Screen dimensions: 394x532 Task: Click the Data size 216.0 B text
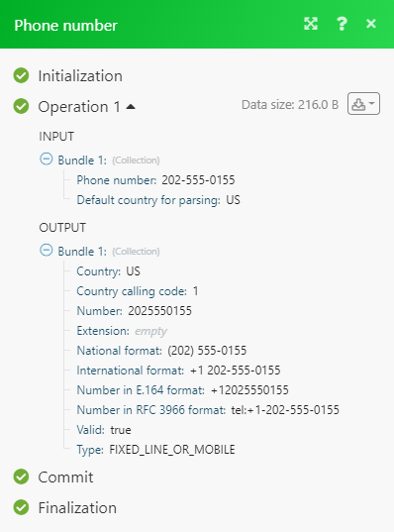click(290, 105)
